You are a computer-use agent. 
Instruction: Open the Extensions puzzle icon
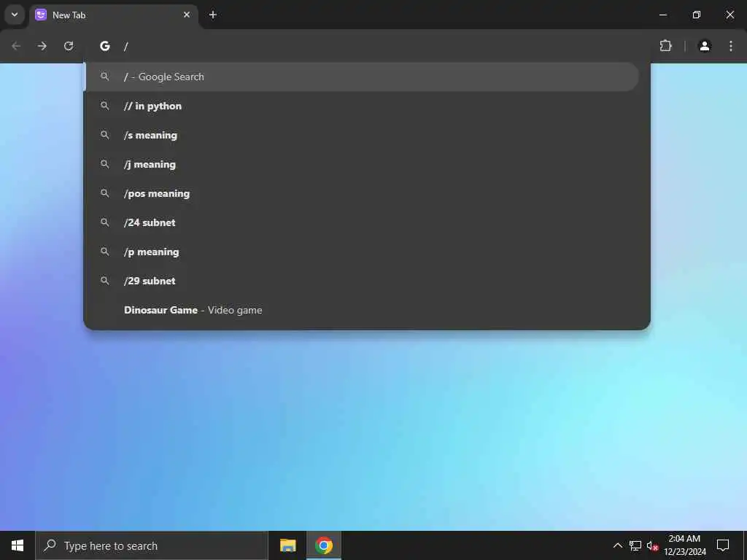coord(665,46)
